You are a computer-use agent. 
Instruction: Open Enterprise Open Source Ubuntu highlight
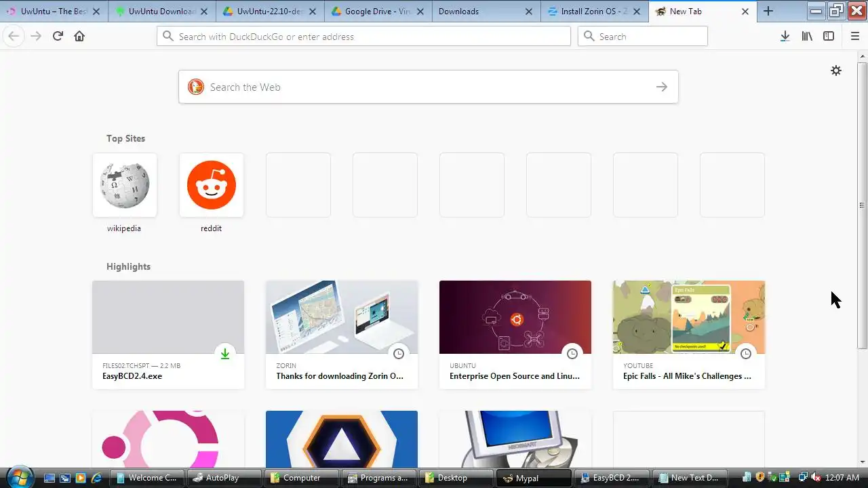click(x=515, y=335)
